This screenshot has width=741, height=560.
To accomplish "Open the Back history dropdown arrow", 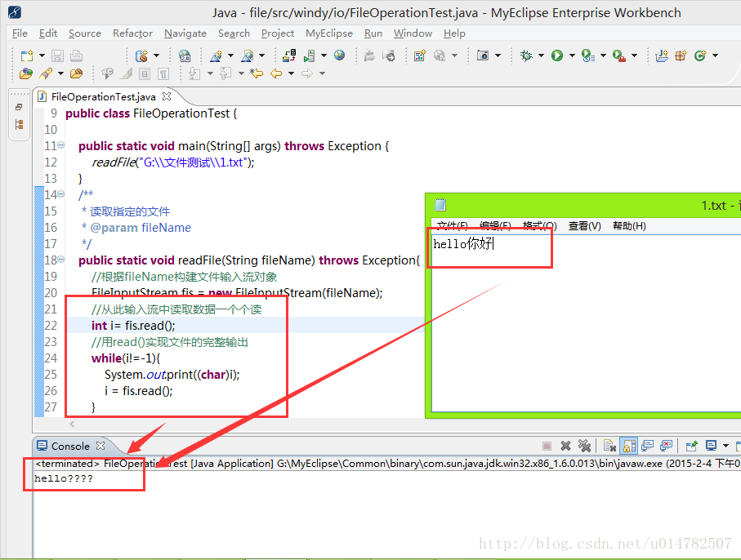I will point(291,73).
